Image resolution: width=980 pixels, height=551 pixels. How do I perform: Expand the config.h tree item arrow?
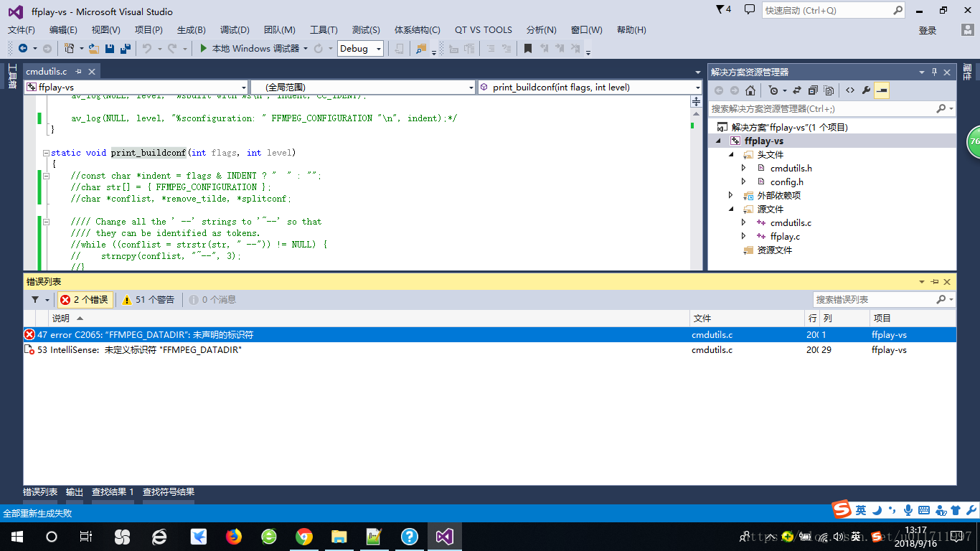point(744,182)
